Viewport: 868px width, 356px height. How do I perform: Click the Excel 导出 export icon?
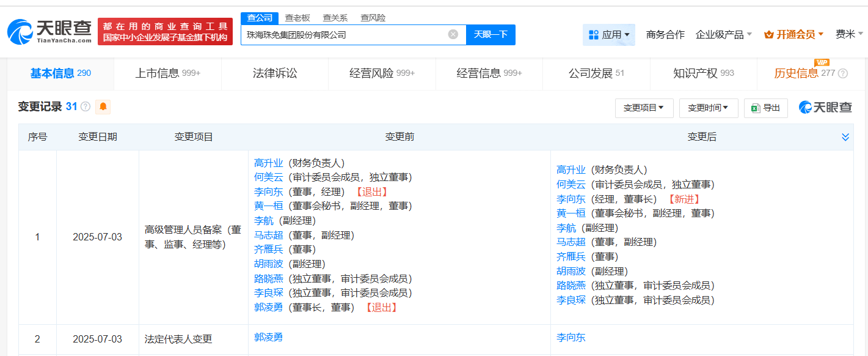click(756, 108)
